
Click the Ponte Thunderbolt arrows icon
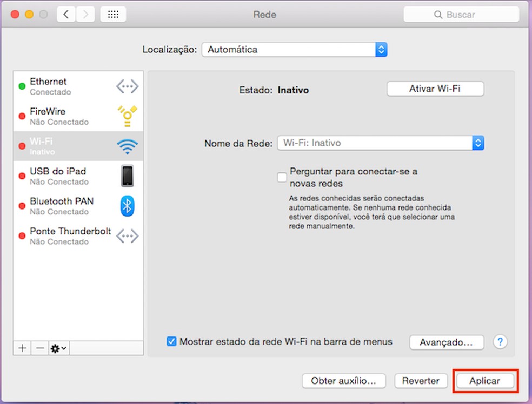tap(127, 236)
